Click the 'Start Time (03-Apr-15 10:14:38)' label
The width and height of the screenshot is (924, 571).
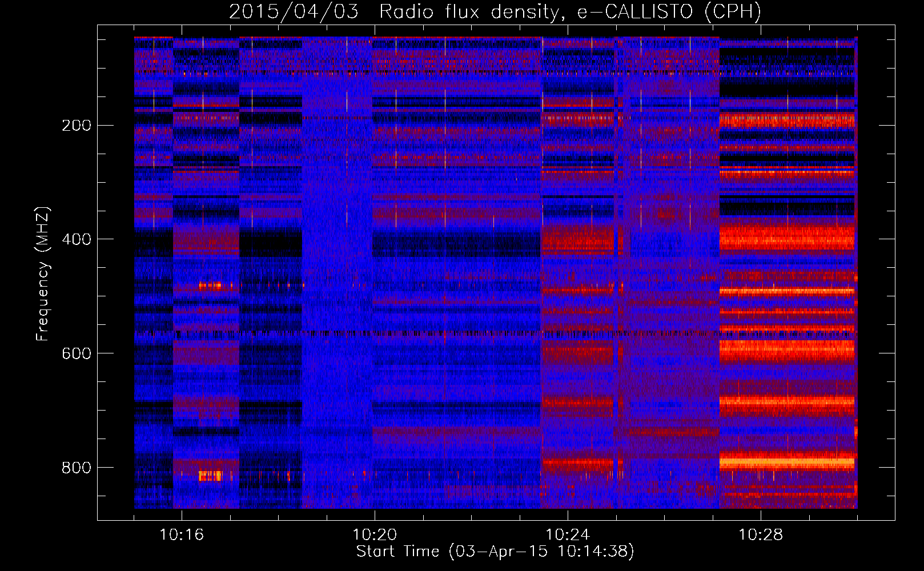click(495, 552)
